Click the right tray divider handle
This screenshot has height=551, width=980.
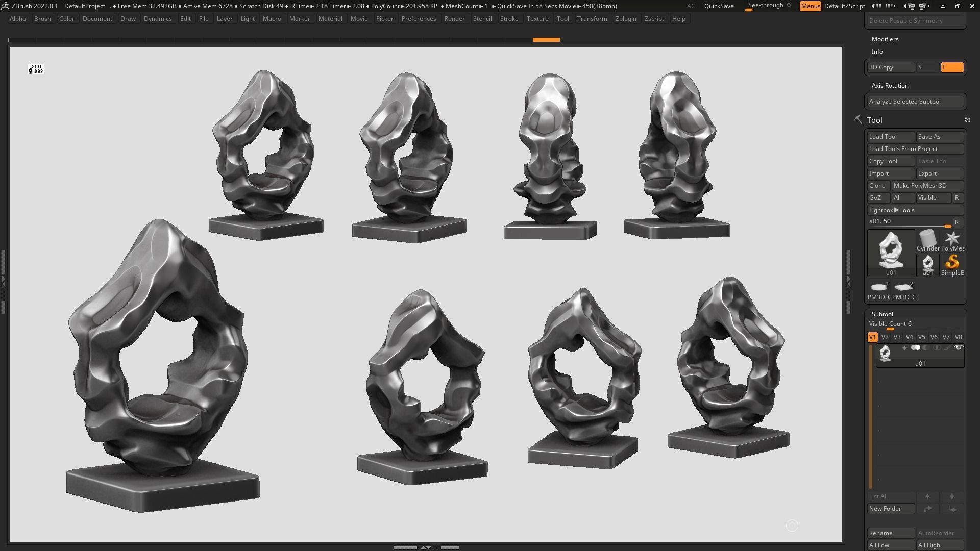[848, 281]
